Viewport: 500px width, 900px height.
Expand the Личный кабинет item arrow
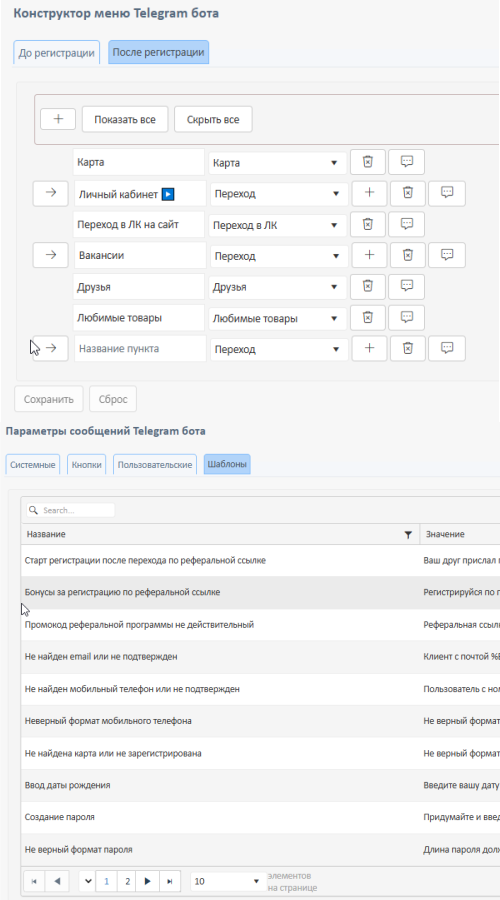[51, 193]
